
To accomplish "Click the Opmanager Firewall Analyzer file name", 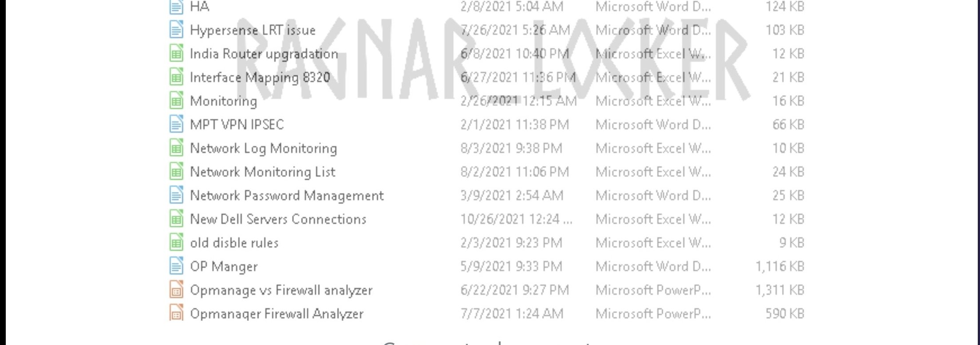I will (x=277, y=314).
